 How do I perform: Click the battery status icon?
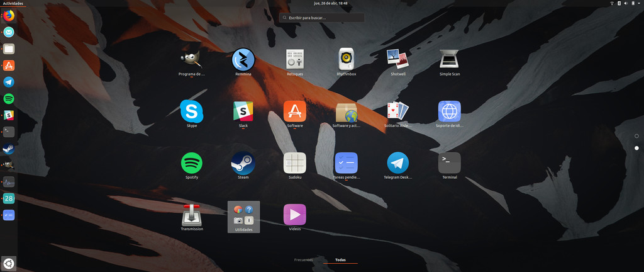point(633,3)
